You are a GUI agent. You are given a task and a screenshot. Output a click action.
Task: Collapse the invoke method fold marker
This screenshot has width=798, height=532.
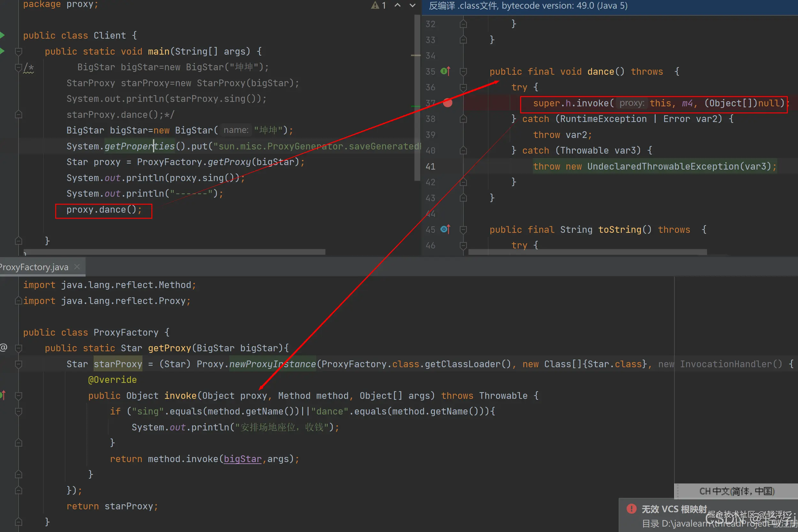pyautogui.click(x=19, y=396)
